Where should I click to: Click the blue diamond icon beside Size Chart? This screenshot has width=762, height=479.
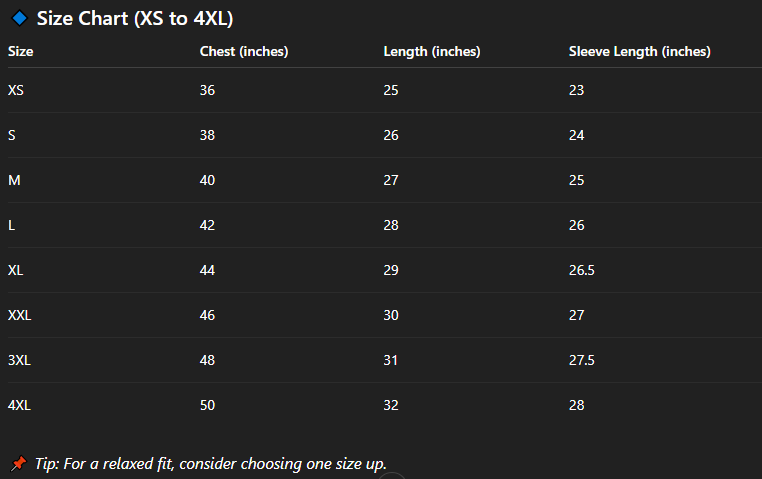[18, 18]
